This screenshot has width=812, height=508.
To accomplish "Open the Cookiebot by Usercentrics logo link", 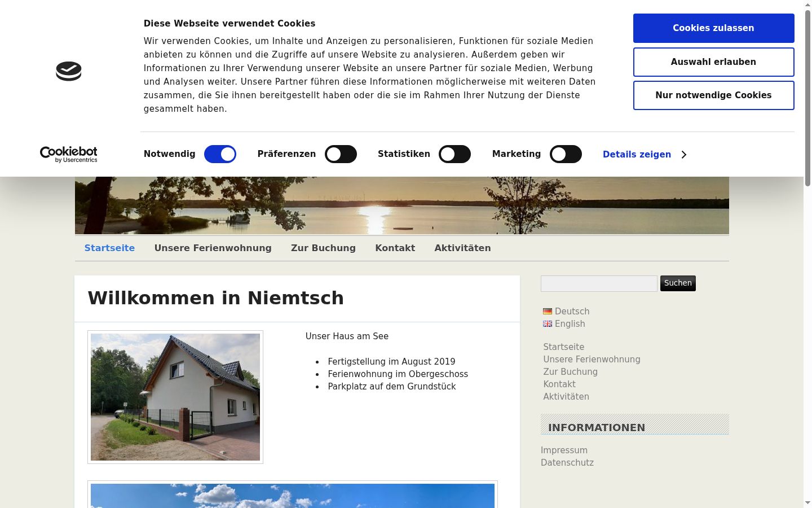I will coord(69,154).
